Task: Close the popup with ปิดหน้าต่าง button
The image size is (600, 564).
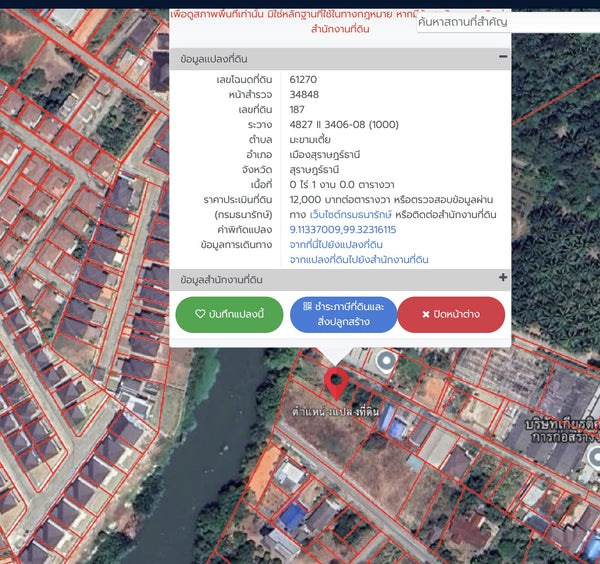Action: 451,315
